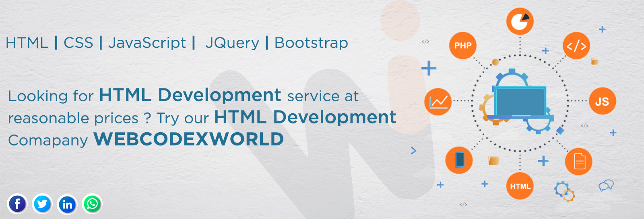The height and width of the screenshot is (219, 644).
Task: Click the WEBCODEXWORLD company name
Action: 189,139
